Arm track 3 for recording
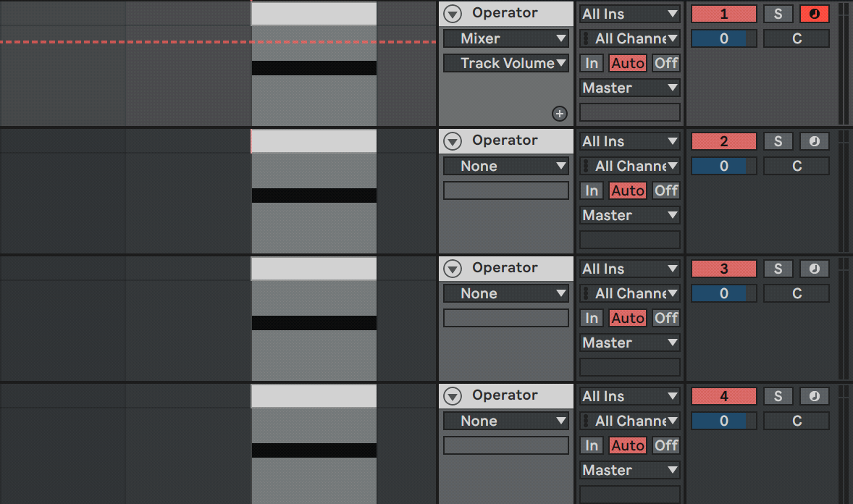 (814, 269)
